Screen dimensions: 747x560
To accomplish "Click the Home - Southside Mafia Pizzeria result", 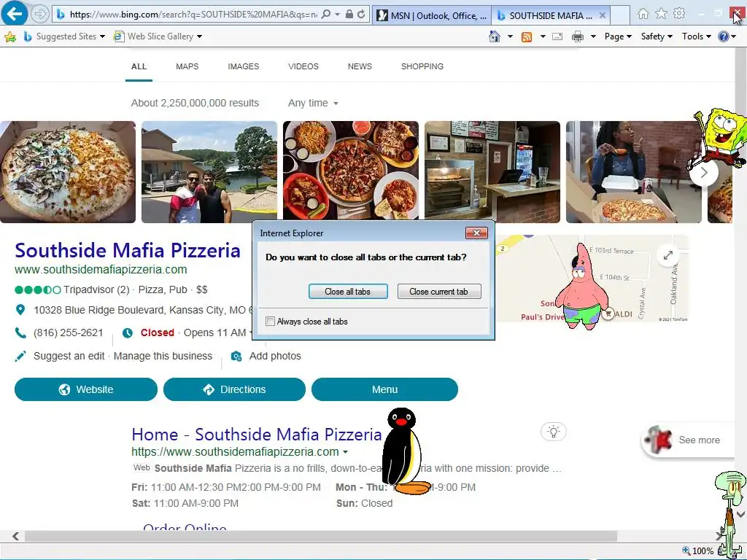I will (x=257, y=435).
